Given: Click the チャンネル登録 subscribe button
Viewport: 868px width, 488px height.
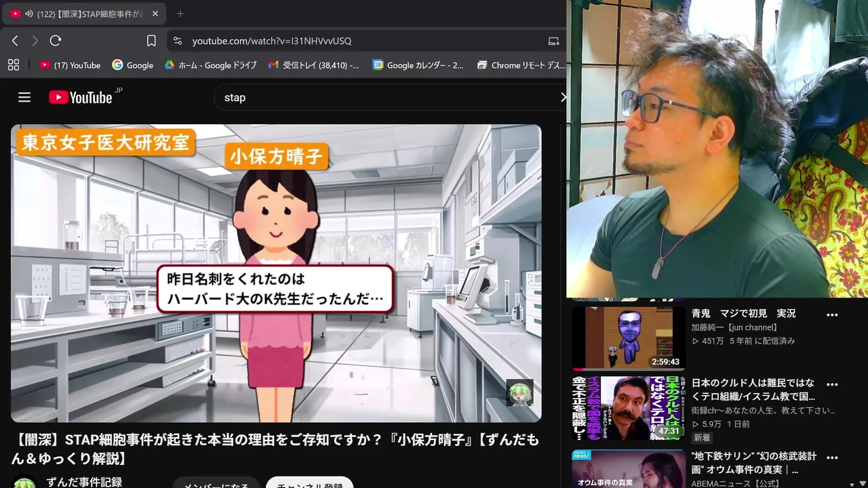Looking at the screenshot, I should click(309, 483).
